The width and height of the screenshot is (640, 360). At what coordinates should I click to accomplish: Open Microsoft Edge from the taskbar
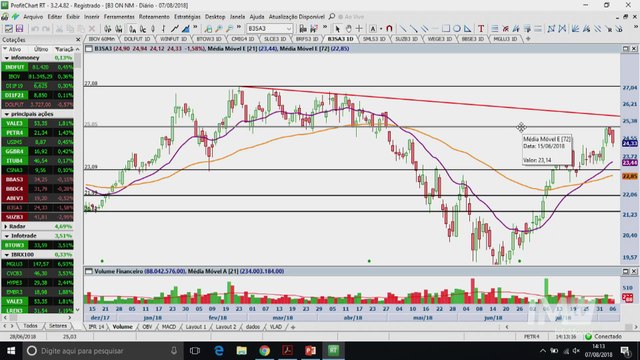(x=219, y=351)
